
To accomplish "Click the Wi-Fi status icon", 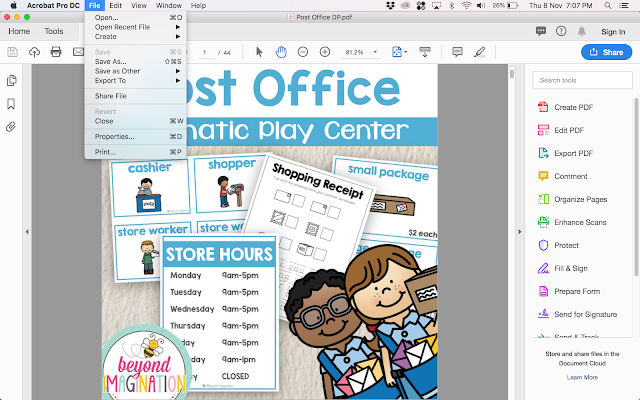I will point(466,5).
